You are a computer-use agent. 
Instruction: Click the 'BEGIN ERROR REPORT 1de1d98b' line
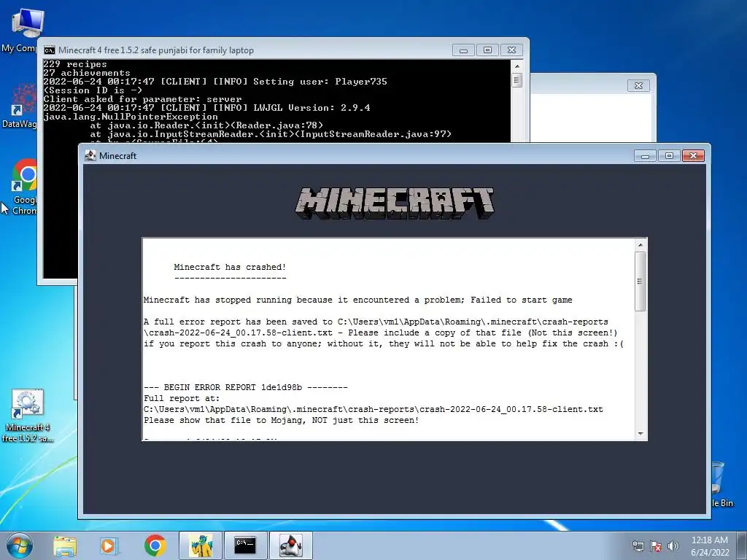point(245,387)
